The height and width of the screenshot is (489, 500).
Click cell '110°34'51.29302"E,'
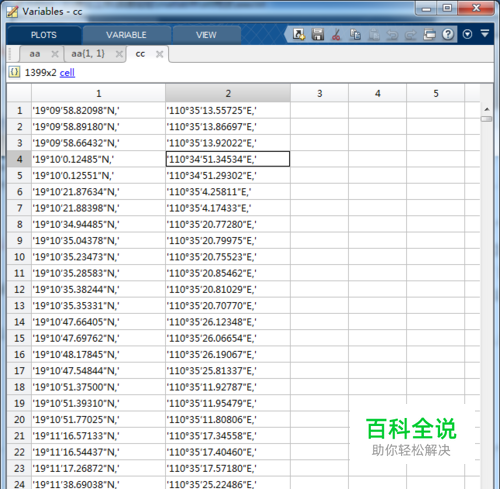click(x=228, y=176)
